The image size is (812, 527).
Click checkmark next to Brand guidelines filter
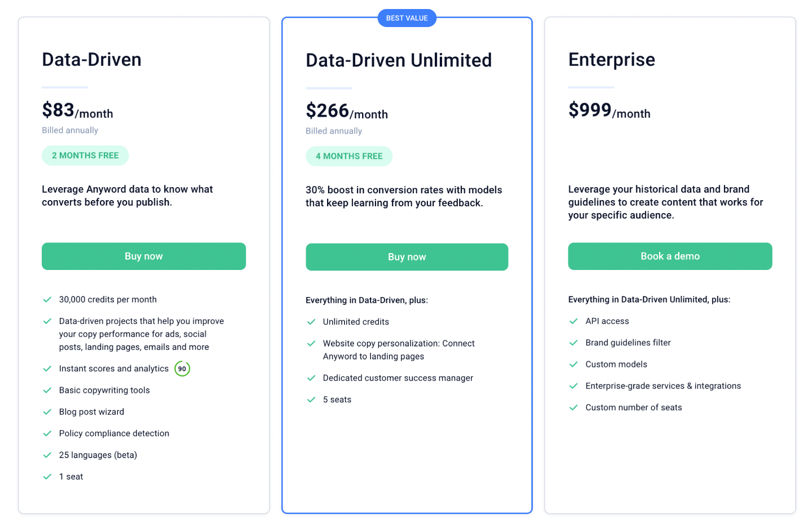click(573, 343)
